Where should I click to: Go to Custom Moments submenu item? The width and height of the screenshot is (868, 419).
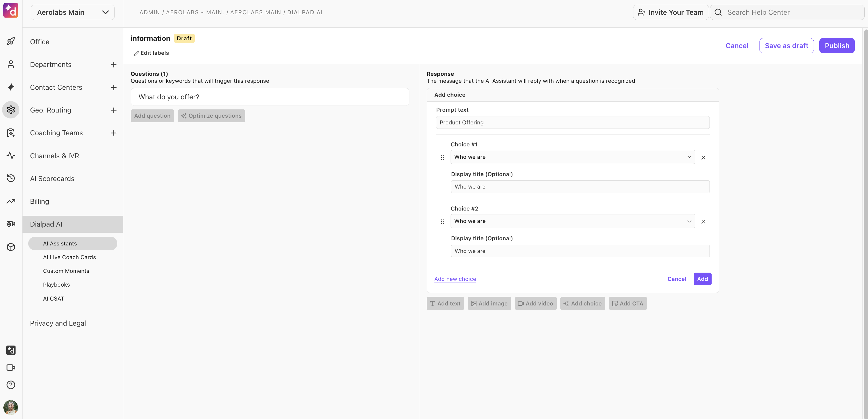pyautogui.click(x=66, y=271)
